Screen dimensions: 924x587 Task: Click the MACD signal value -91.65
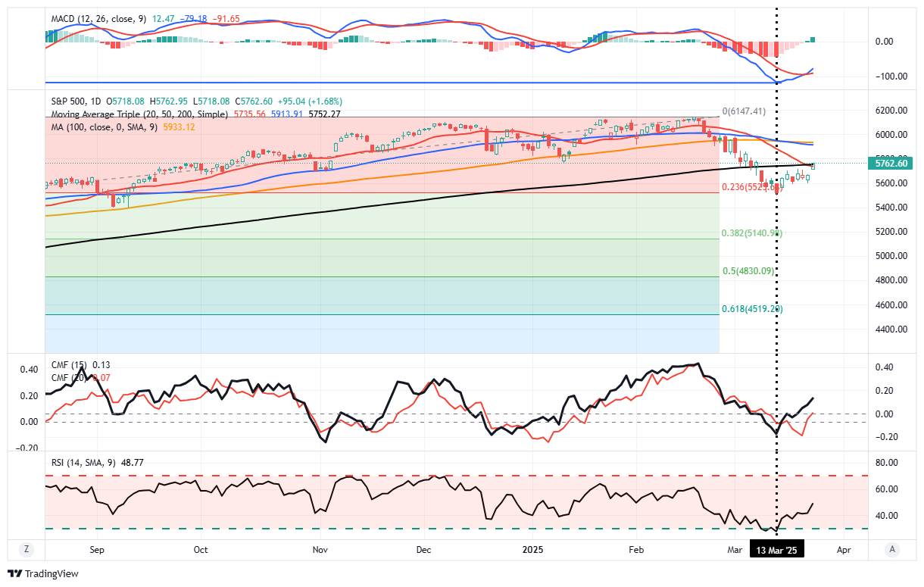pyautogui.click(x=225, y=18)
